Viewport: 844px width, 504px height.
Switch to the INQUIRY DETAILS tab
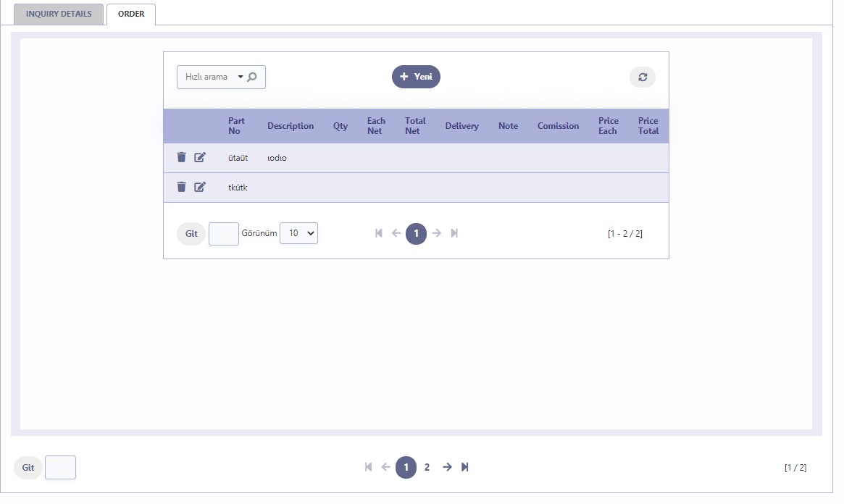pos(59,14)
